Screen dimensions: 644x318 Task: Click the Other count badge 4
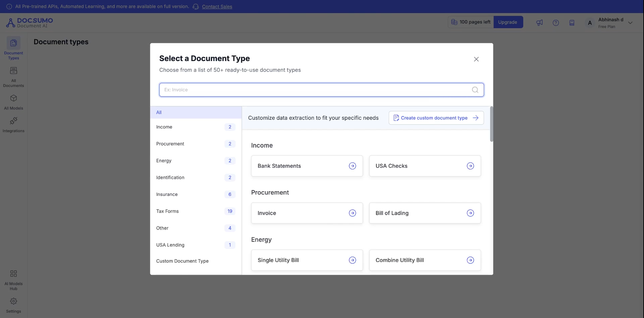(x=230, y=228)
